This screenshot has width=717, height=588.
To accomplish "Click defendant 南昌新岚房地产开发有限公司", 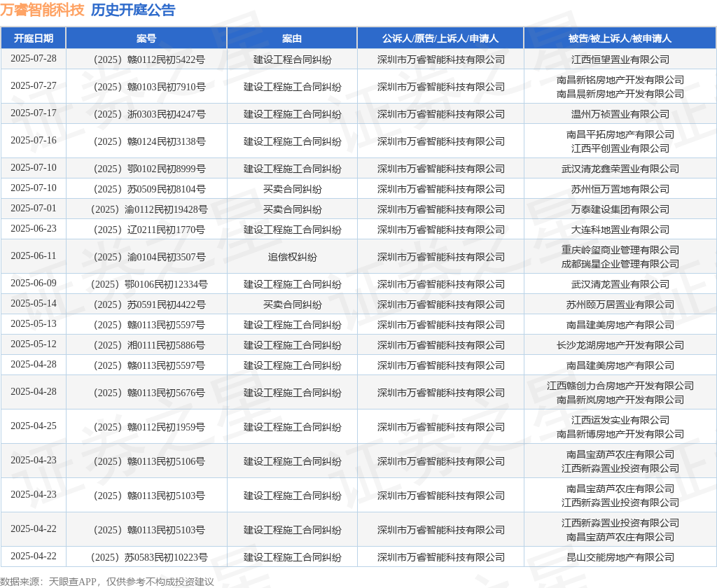I will point(620,400).
